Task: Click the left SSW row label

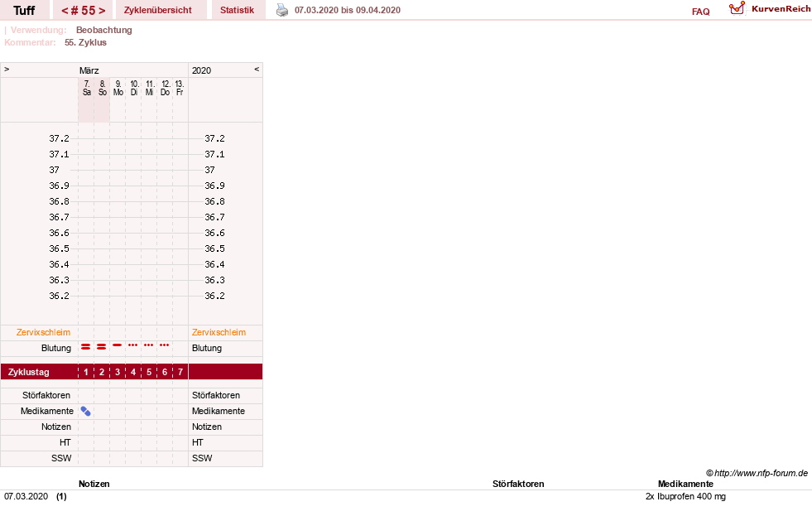Action: click(x=61, y=459)
